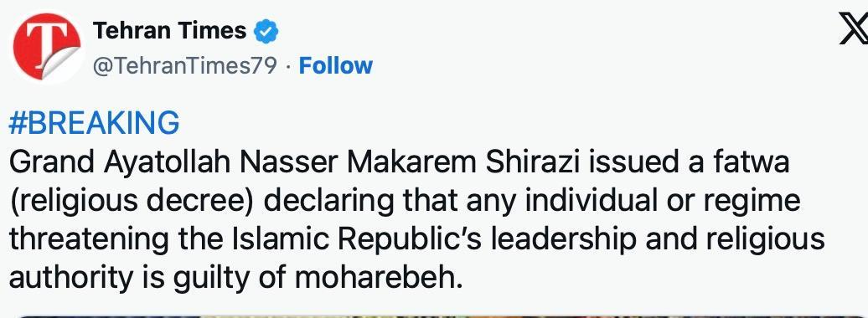Open the Tehran Times profile avatar
This screenshot has height=318, width=868.
pos(47,47)
